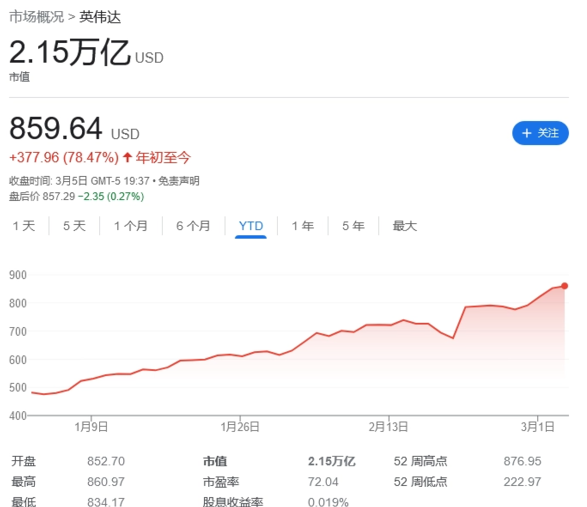Click the 最低 value 834.17

coord(106,502)
